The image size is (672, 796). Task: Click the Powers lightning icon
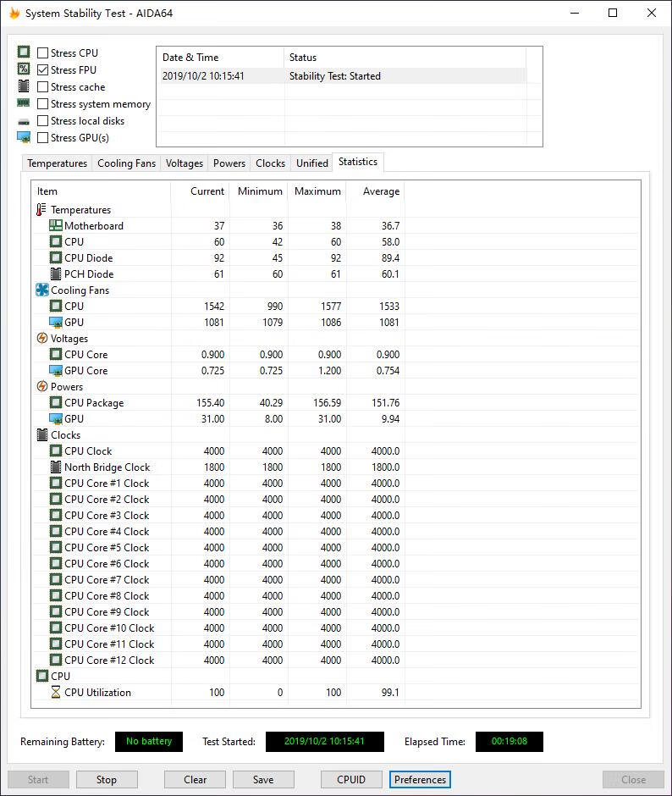click(x=42, y=386)
